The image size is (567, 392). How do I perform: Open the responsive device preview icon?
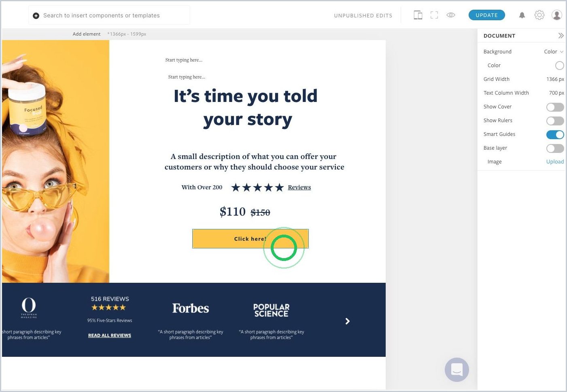click(x=418, y=15)
